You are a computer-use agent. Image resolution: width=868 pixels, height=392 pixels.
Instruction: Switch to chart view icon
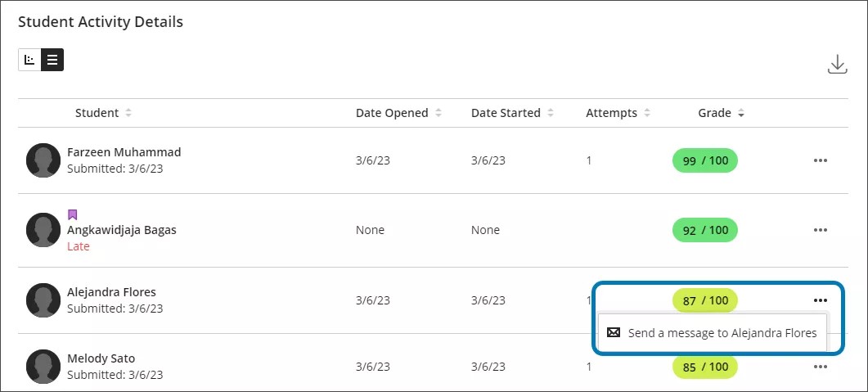pos(29,60)
